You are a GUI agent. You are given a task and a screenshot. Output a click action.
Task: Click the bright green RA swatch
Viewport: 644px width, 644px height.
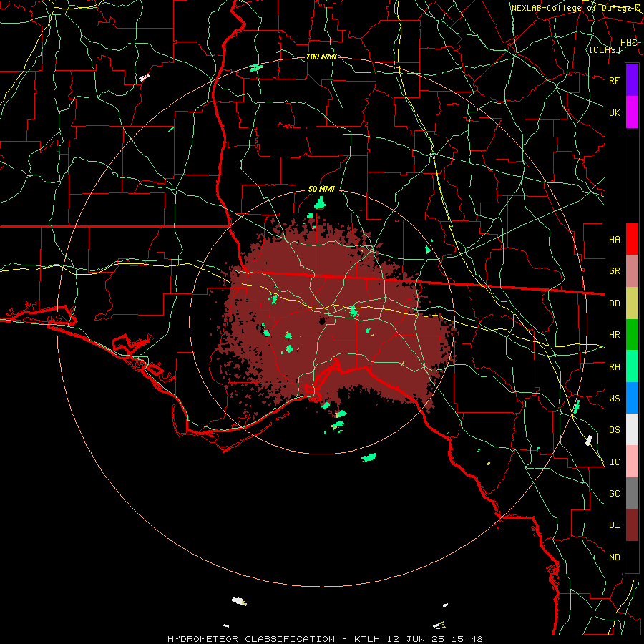(632, 366)
